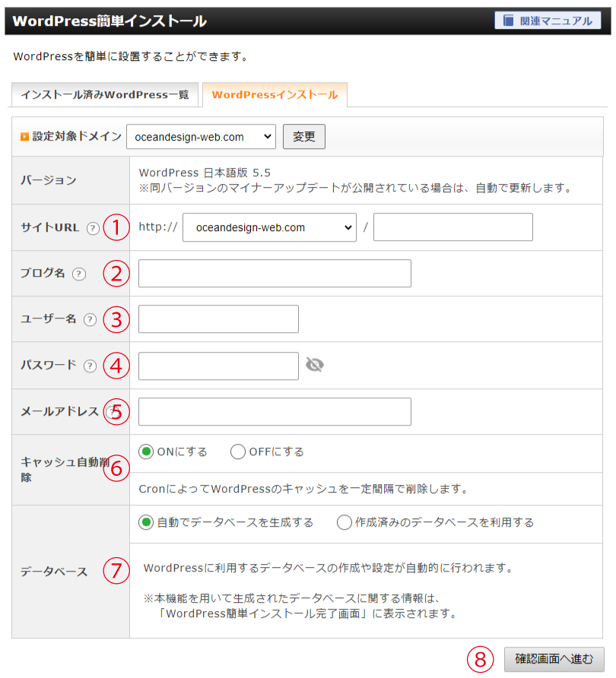Image resolution: width=616 pixels, height=678 pixels.
Task: Click the データベース自動作成 description text
Action: [329, 568]
